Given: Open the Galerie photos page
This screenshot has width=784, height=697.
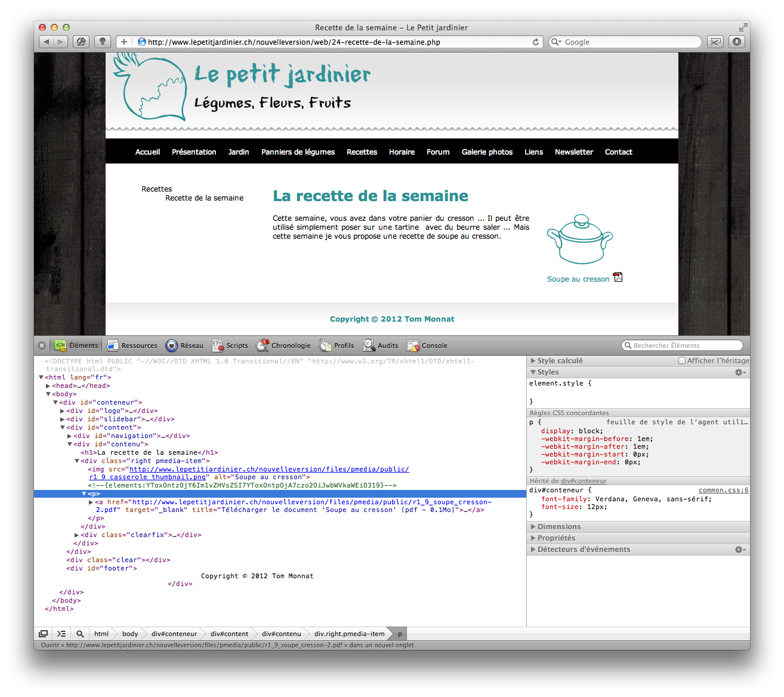Looking at the screenshot, I should pos(487,152).
